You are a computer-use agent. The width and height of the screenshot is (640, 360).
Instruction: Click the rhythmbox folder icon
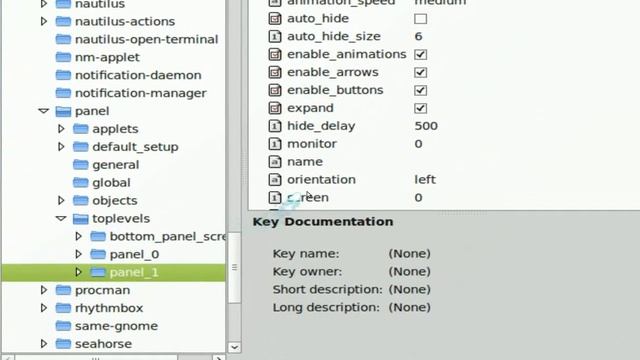[63, 308]
